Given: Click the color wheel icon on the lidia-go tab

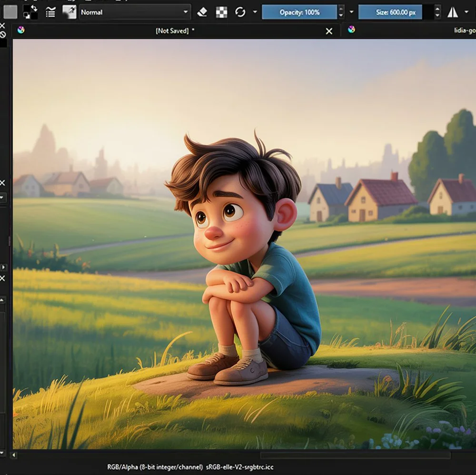Looking at the screenshot, I should point(352,30).
